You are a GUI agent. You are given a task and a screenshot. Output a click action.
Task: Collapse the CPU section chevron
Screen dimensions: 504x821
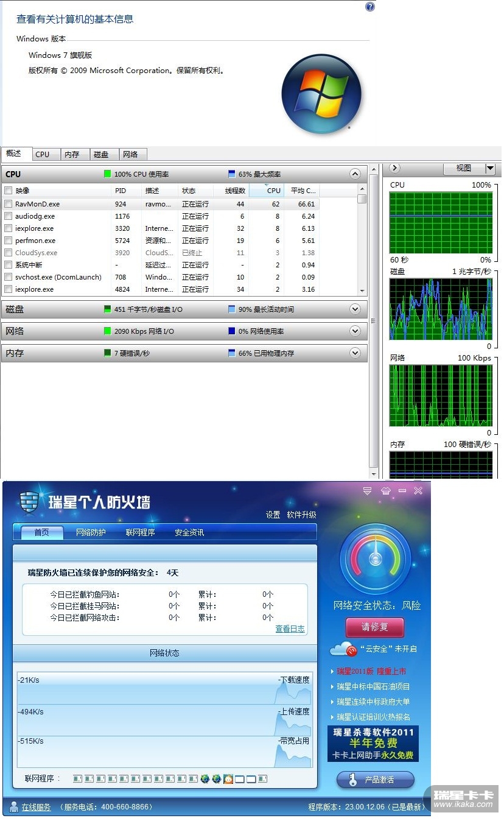point(355,174)
